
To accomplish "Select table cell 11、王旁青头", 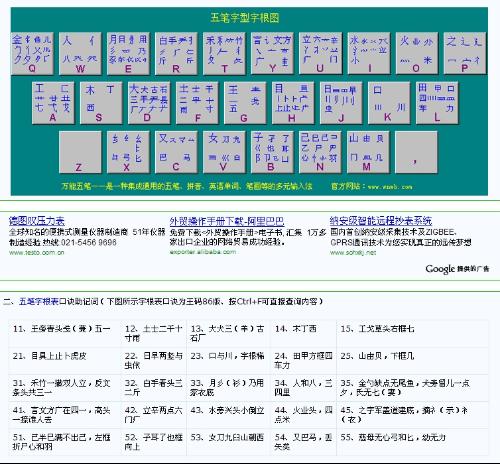I will (x=65, y=333).
